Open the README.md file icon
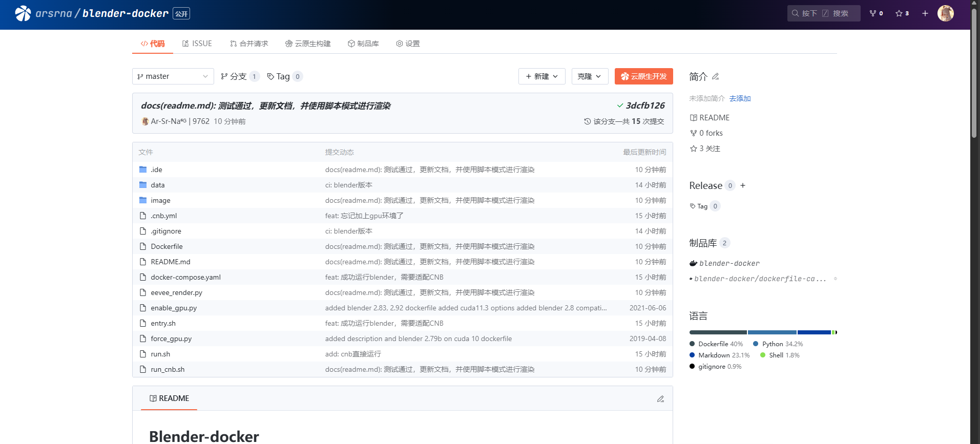Viewport: 980px width, 444px height. 143,262
